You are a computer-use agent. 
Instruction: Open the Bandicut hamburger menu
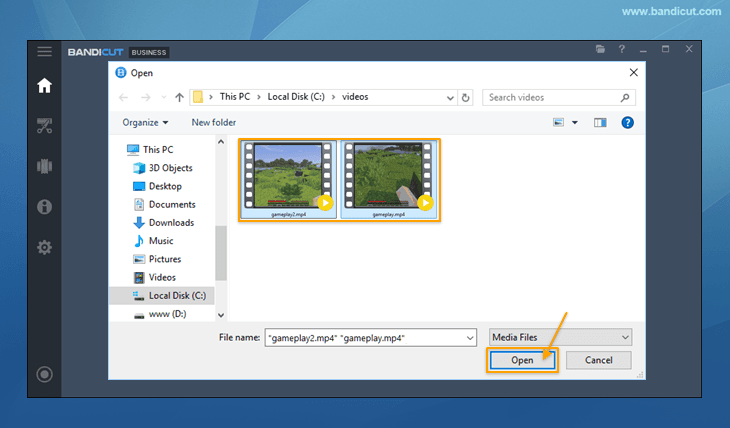(45, 52)
